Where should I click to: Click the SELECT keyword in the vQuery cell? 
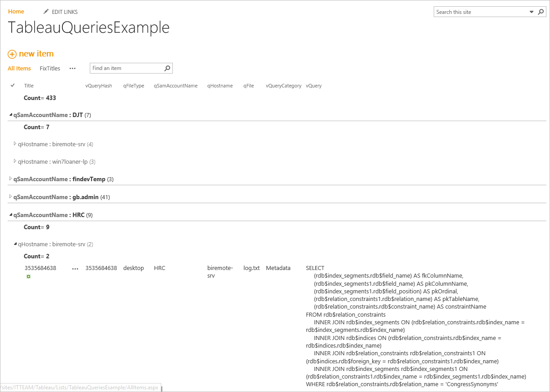pos(315,268)
